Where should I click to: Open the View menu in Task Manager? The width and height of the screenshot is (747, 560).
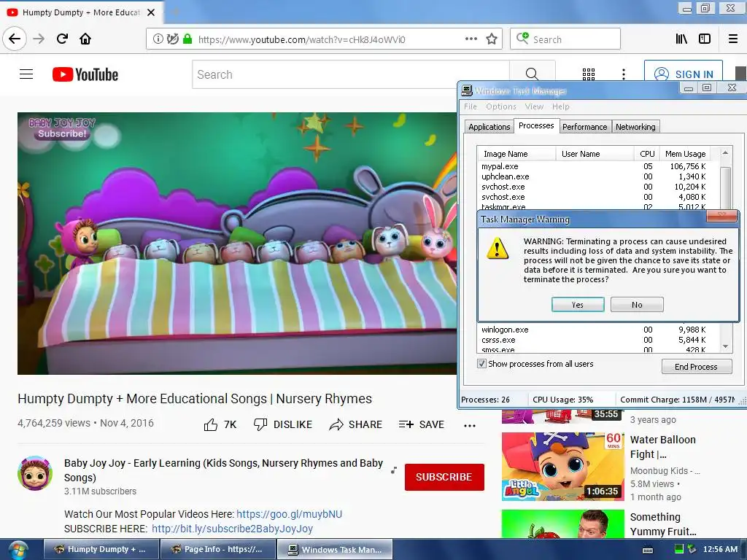pyautogui.click(x=534, y=106)
